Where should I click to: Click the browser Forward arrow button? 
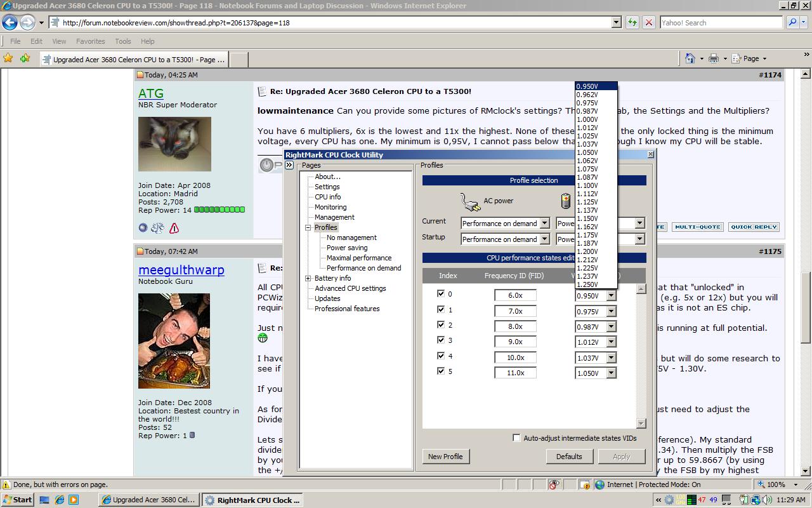(x=27, y=22)
